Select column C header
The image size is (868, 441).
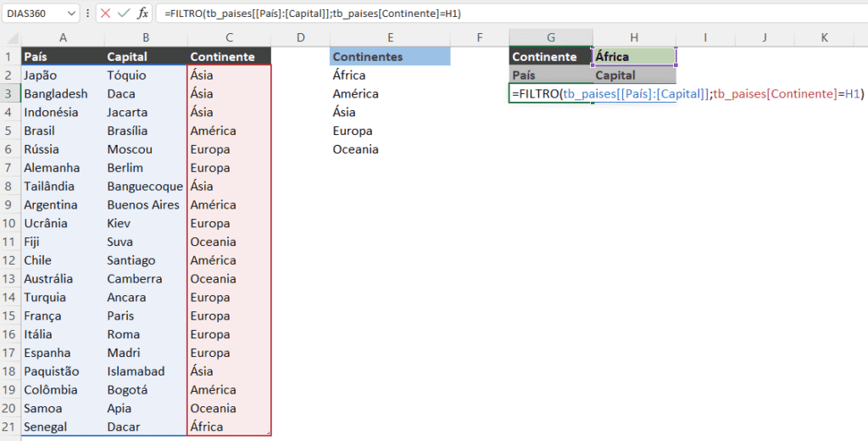[229, 37]
